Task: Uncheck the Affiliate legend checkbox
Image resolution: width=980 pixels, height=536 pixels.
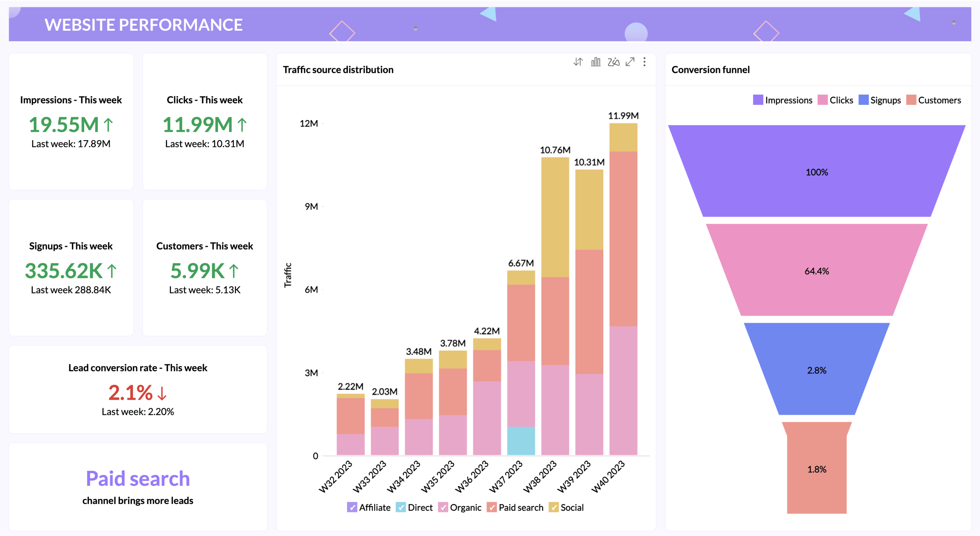Action: (352, 508)
